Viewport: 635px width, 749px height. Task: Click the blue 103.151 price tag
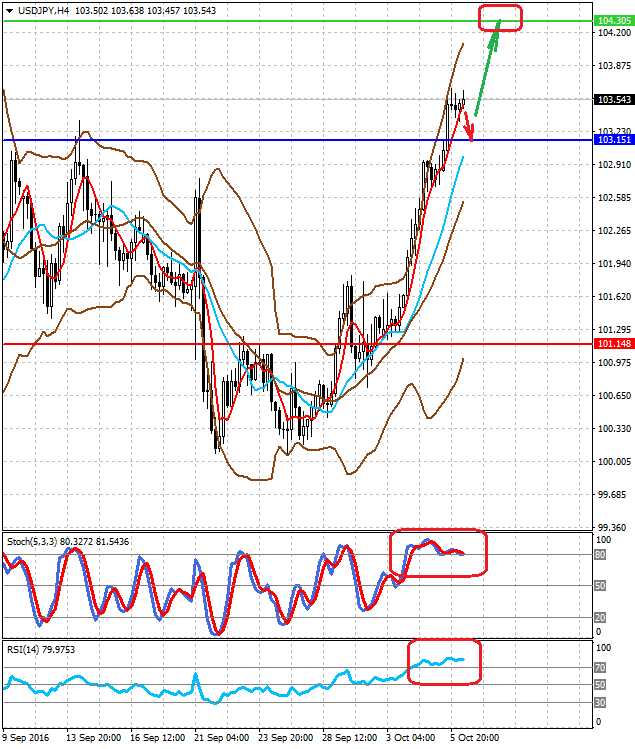tap(614, 139)
